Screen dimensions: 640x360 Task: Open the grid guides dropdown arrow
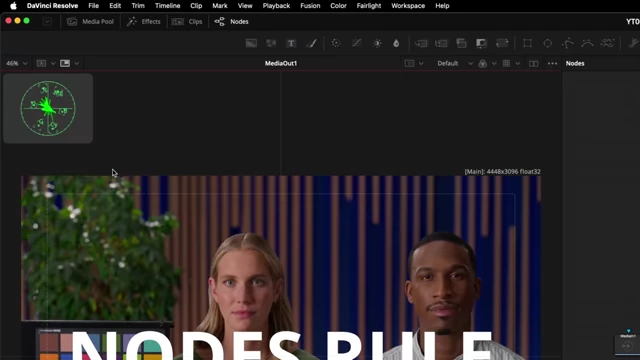(518, 63)
